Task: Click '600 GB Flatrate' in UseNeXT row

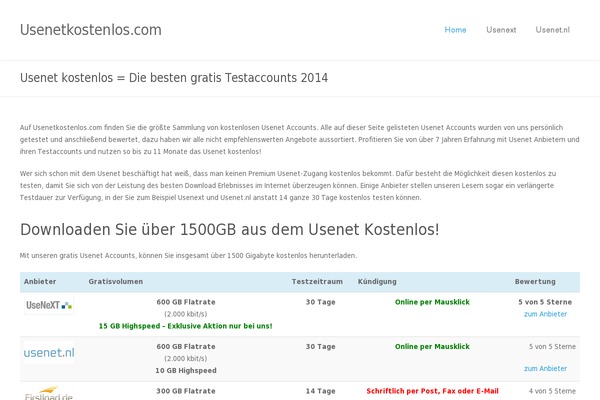Action: [x=186, y=302]
